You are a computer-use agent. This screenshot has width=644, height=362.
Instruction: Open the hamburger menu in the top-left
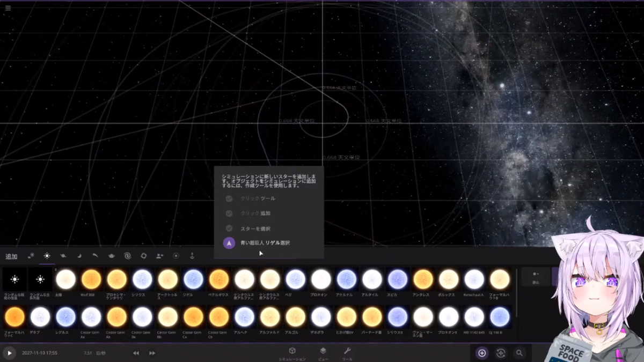coord(8,8)
